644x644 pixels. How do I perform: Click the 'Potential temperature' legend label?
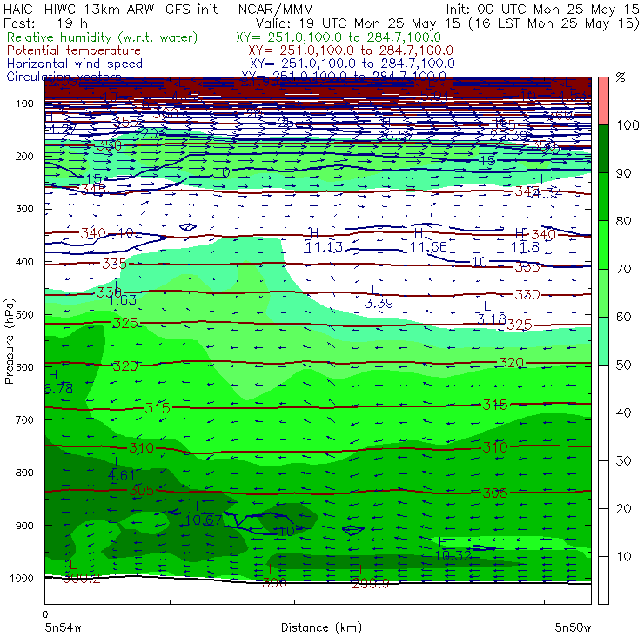(x=74, y=50)
